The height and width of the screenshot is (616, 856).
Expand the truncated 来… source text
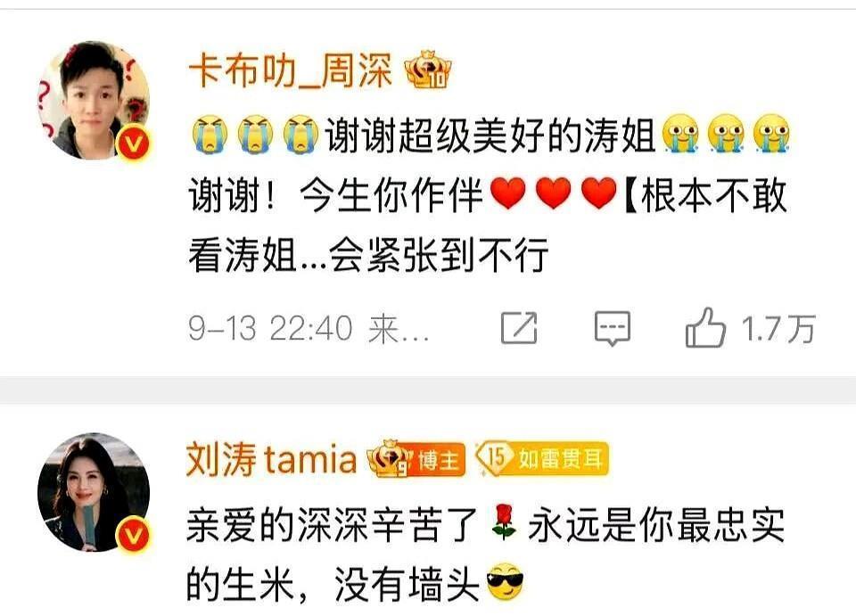click(x=399, y=330)
